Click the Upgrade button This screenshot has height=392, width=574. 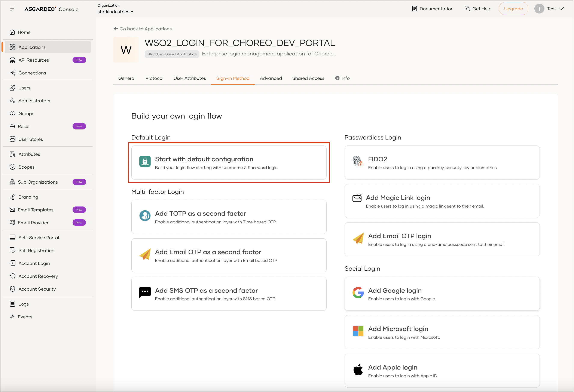tap(513, 9)
